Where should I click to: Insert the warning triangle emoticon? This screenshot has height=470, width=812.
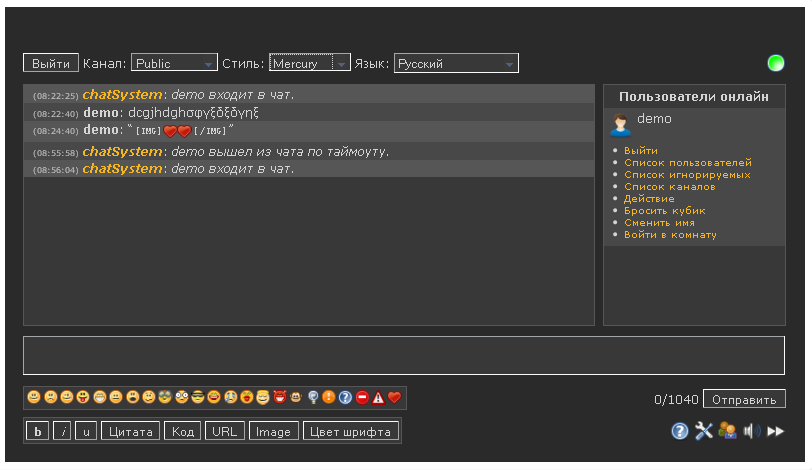click(378, 397)
